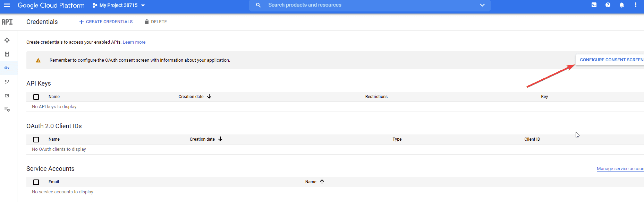The width and height of the screenshot is (644, 202).
Task: Tick the API Keys select-all checkbox
Action: click(36, 97)
